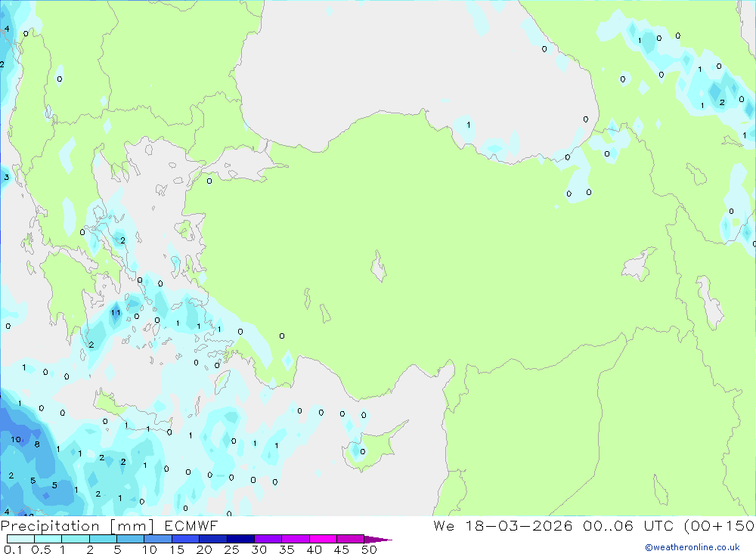Select the 2–5 mm legend color box
Screen dimensions: 756x554
pos(103,539)
